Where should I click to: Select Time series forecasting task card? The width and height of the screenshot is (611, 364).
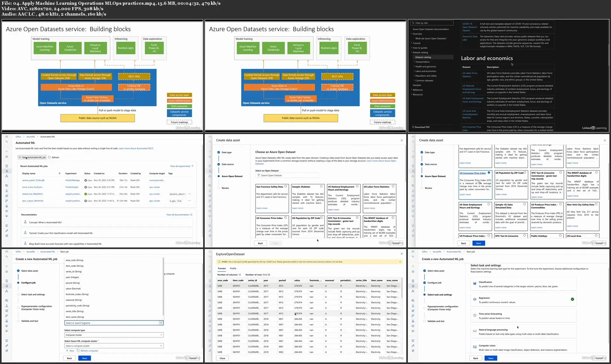(523, 316)
